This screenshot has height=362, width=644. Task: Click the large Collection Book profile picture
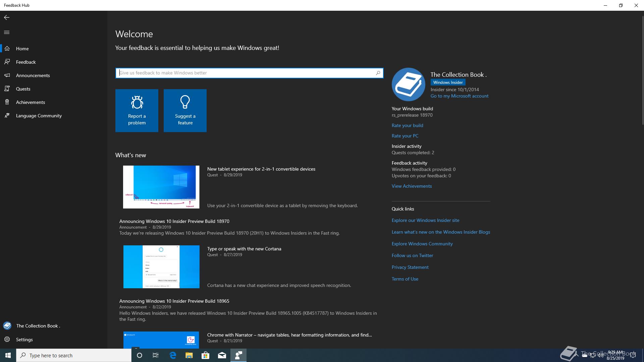pyautogui.click(x=409, y=84)
